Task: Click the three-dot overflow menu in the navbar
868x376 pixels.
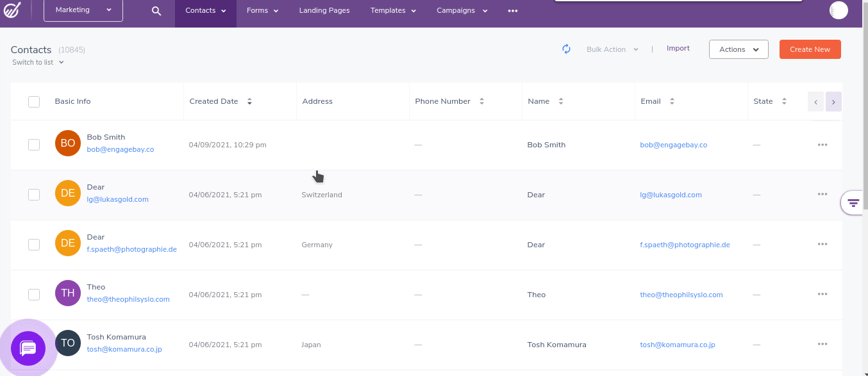Action: click(x=513, y=11)
